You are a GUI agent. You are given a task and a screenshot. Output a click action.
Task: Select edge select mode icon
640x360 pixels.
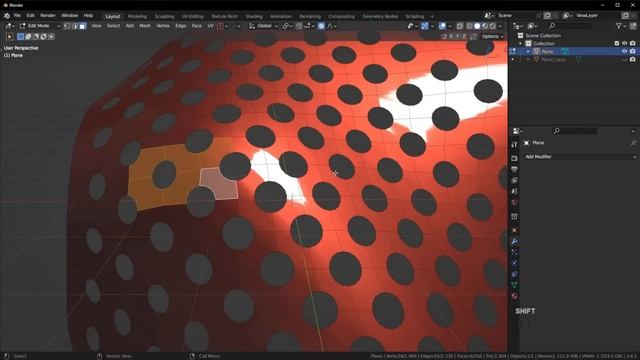click(x=75, y=26)
